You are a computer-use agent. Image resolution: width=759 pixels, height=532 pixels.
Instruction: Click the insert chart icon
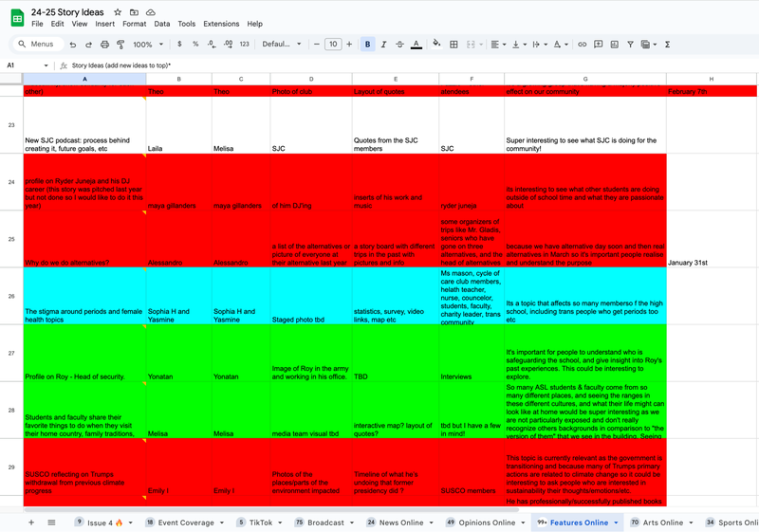(615, 45)
